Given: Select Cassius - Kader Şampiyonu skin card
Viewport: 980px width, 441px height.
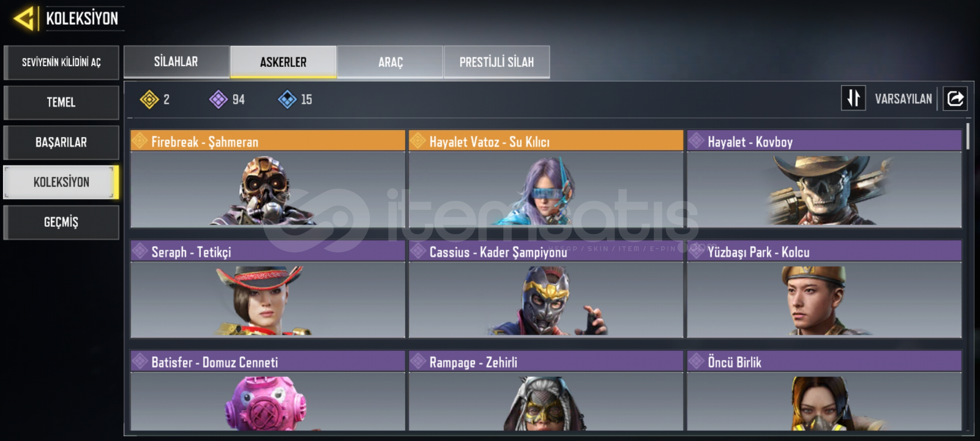Looking at the screenshot, I should (546, 289).
